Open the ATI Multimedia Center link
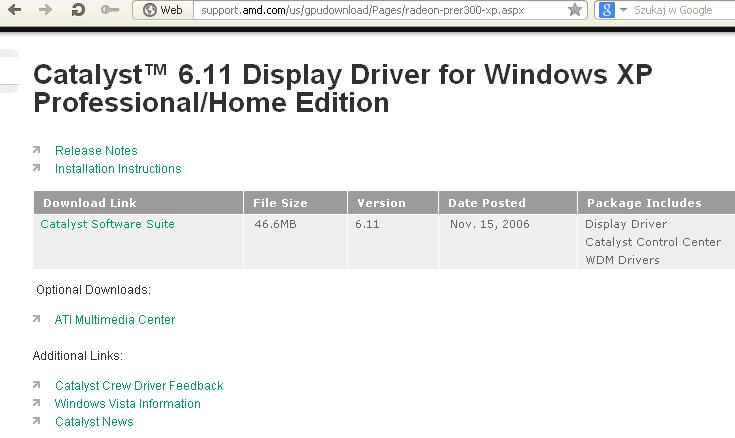 [115, 319]
